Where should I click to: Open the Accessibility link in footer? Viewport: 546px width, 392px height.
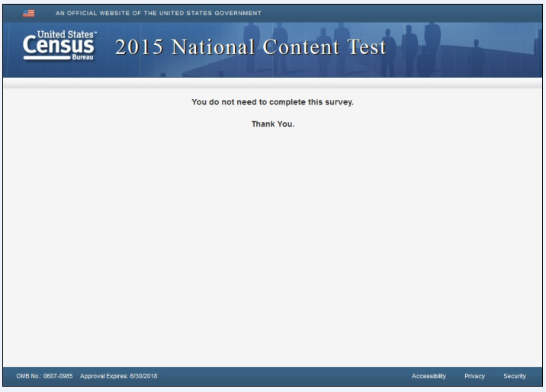point(429,376)
